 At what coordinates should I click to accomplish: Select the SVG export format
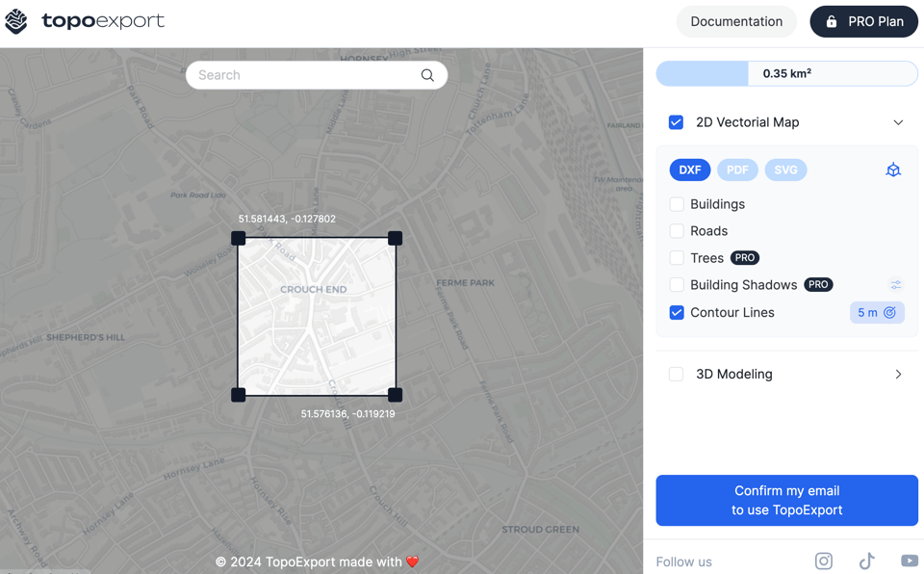785,170
